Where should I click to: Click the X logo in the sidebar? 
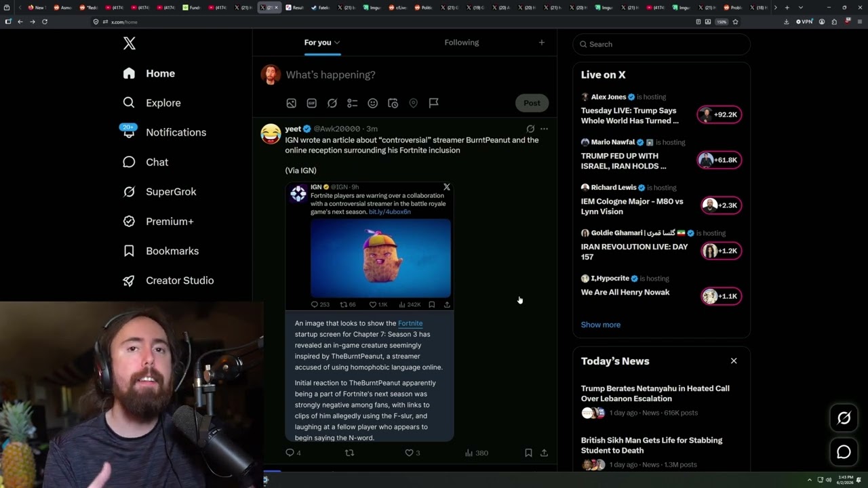tap(129, 43)
